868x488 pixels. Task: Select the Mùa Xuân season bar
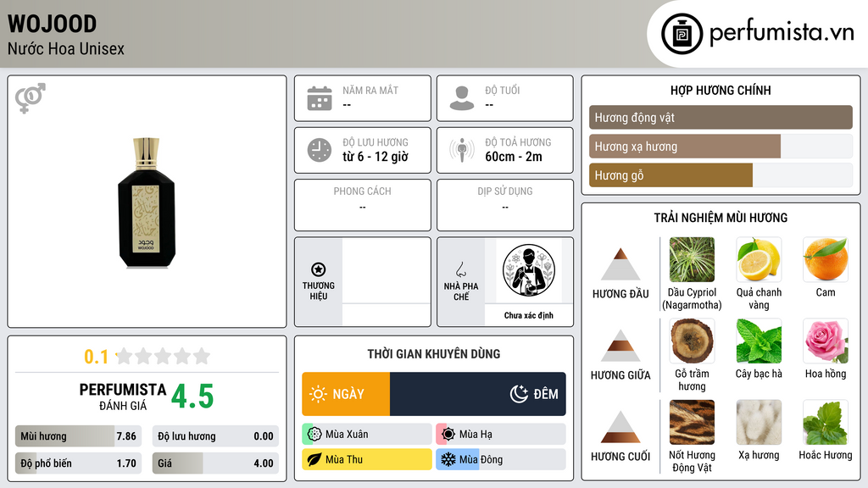click(367, 435)
